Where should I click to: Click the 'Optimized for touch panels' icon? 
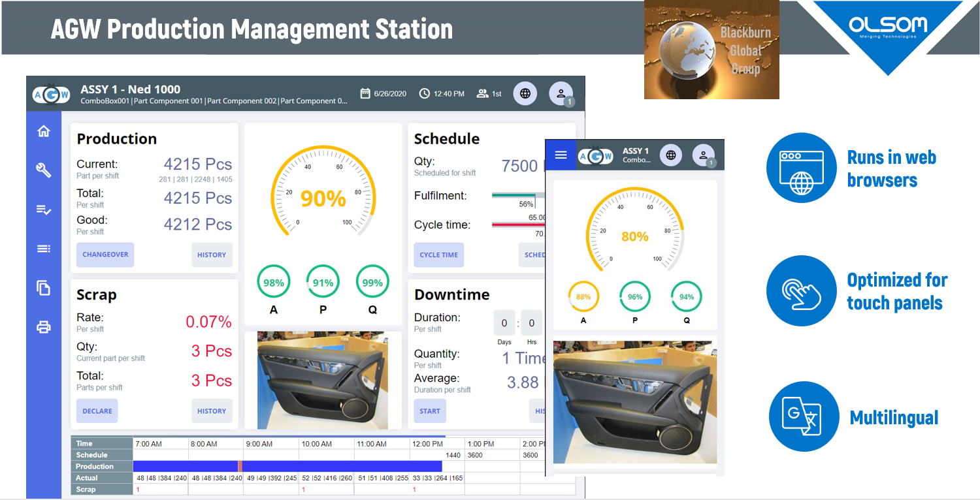(x=802, y=290)
